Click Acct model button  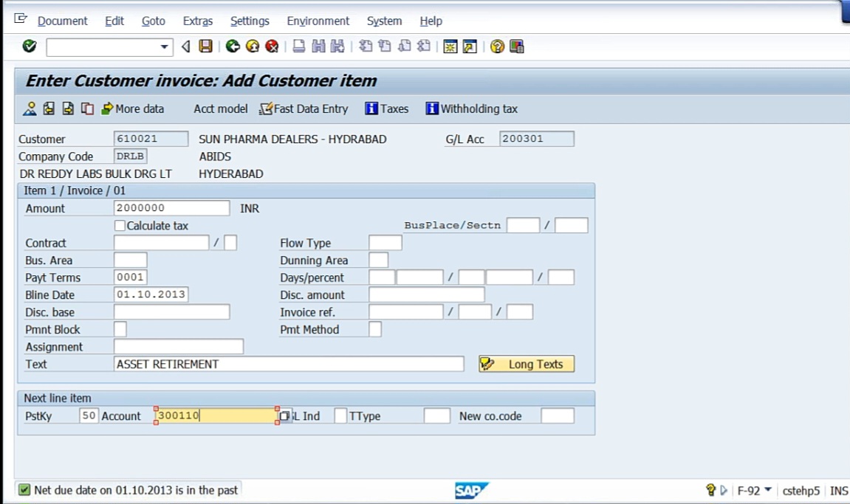221,109
